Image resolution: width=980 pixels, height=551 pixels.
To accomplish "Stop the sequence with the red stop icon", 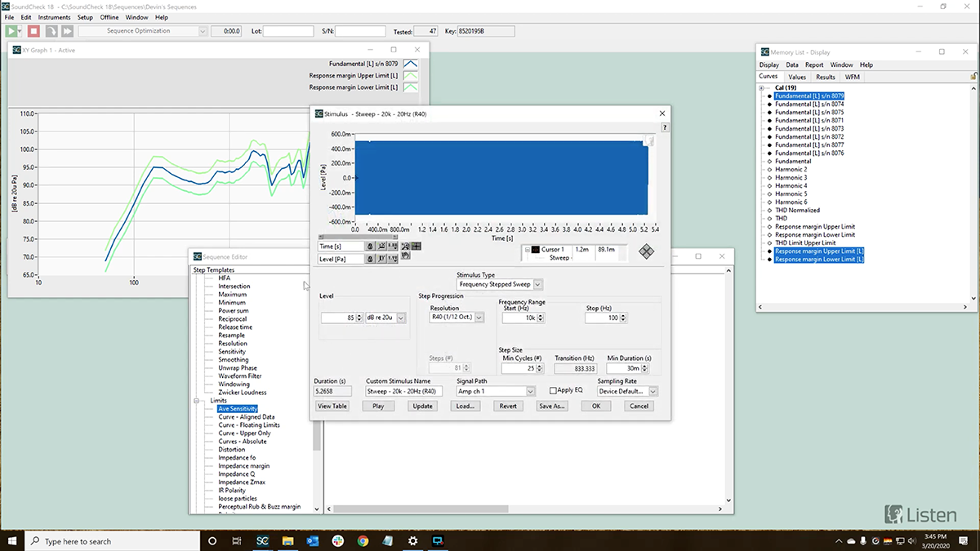I will click(33, 31).
